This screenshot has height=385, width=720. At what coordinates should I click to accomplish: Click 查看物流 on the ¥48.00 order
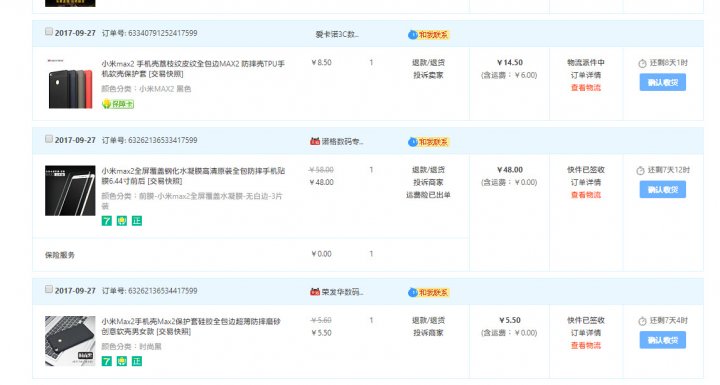coord(585,195)
